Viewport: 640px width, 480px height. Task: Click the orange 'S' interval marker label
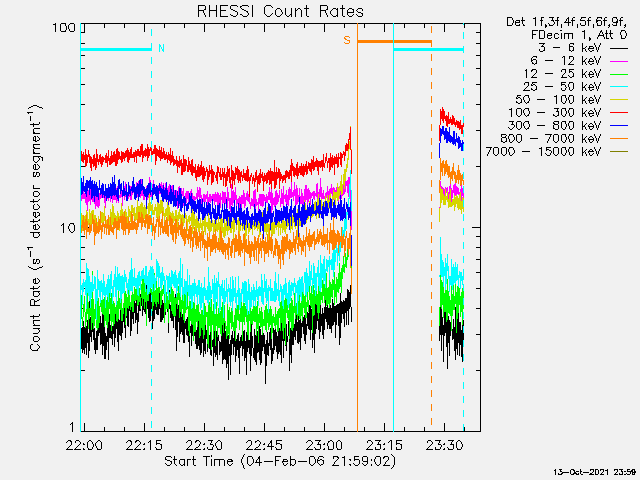coord(347,40)
